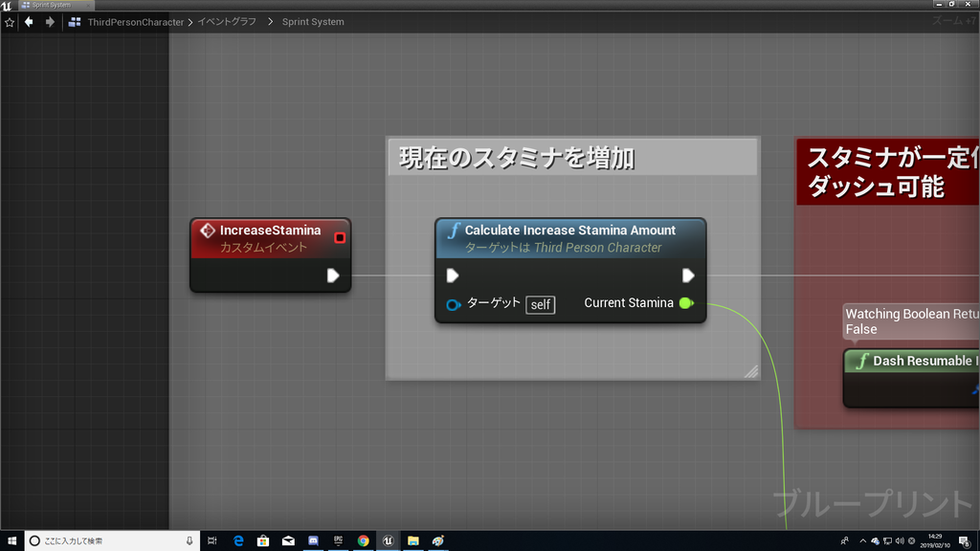
Task: Click the blueprint graph icon in the breadcrumb bar
Action: tap(75, 21)
